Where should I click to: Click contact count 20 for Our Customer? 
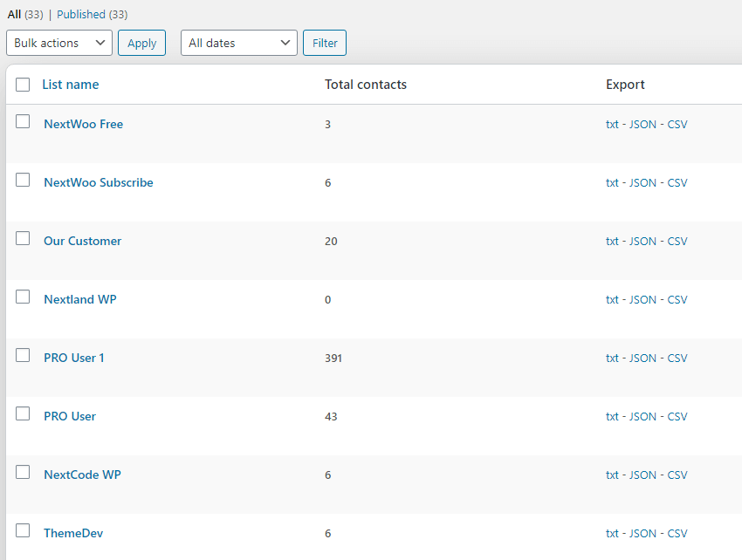[331, 242]
